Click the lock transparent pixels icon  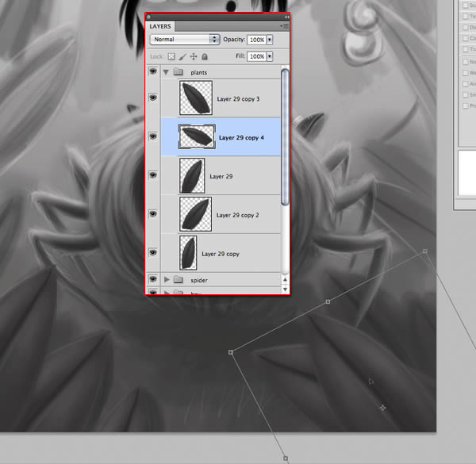pyautogui.click(x=171, y=56)
